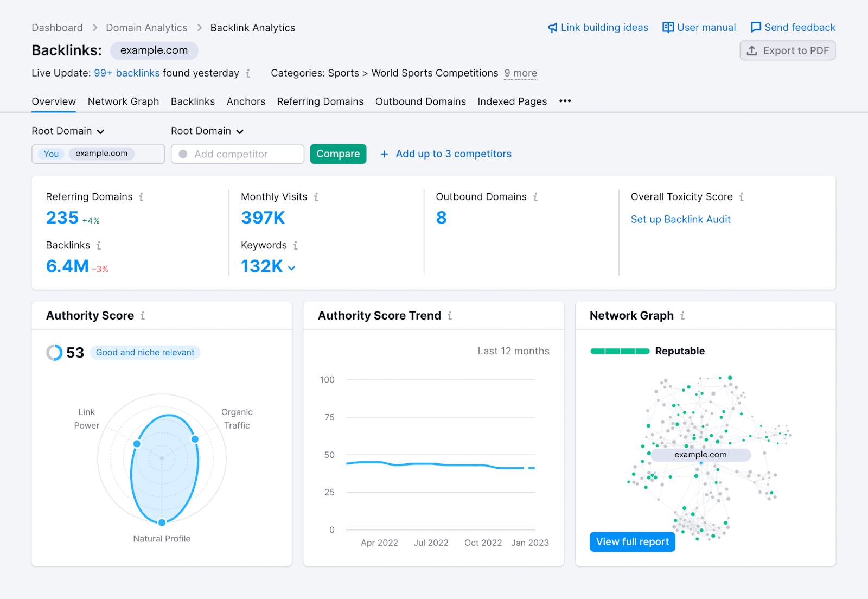Switch to the Referring Domains tab
This screenshot has height=599, width=868.
pyautogui.click(x=320, y=101)
